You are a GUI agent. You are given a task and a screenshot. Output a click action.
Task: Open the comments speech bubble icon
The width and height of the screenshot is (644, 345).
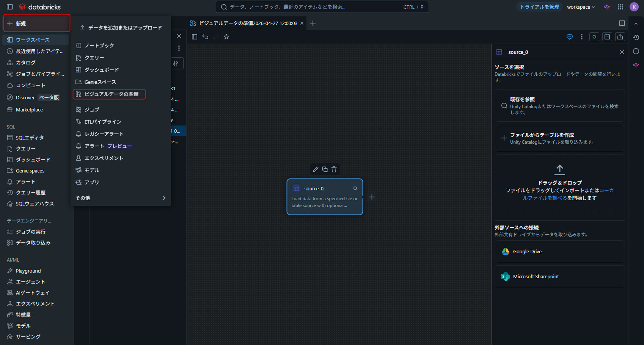coord(569,37)
